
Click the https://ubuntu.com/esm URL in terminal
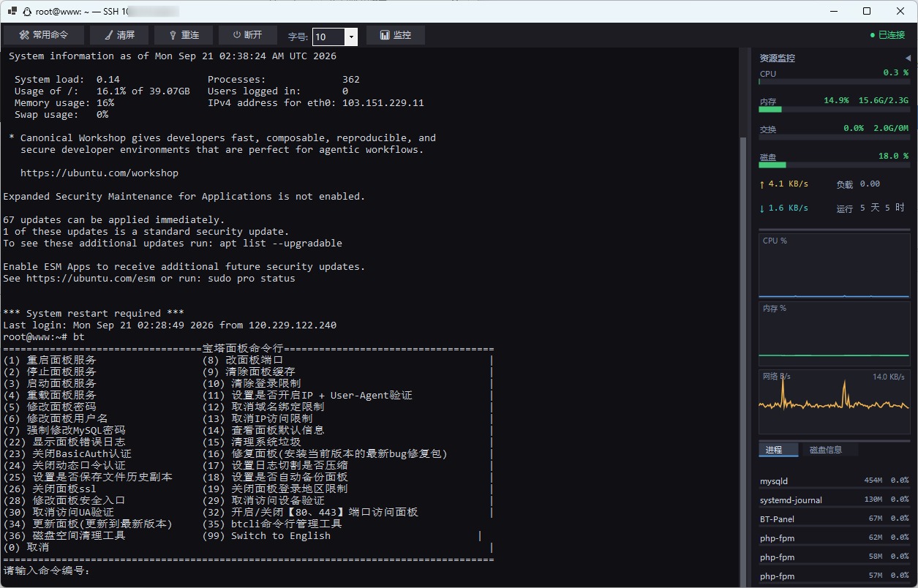point(91,279)
